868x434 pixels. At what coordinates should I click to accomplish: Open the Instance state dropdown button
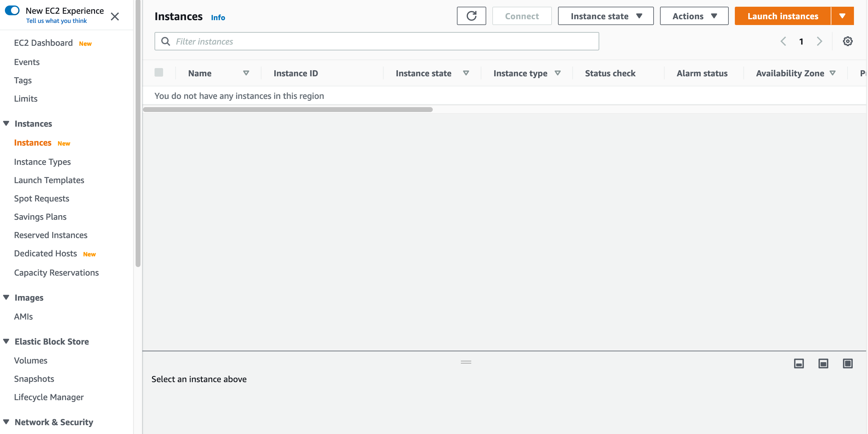[606, 16]
